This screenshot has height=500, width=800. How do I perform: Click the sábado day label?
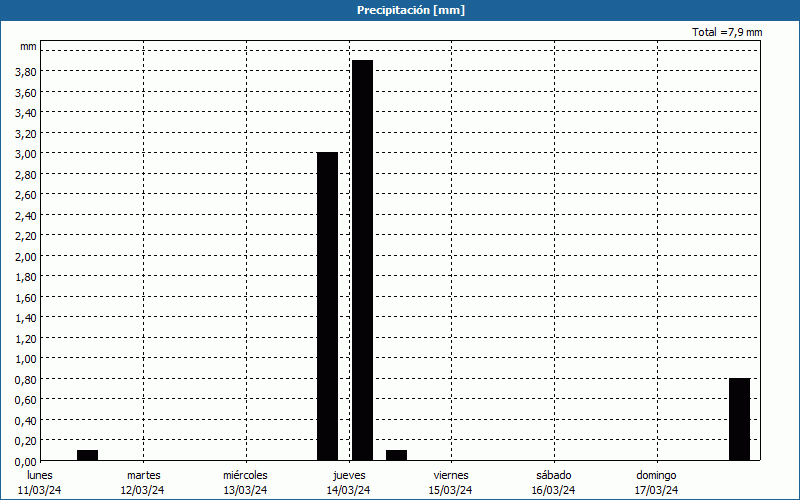click(554, 475)
